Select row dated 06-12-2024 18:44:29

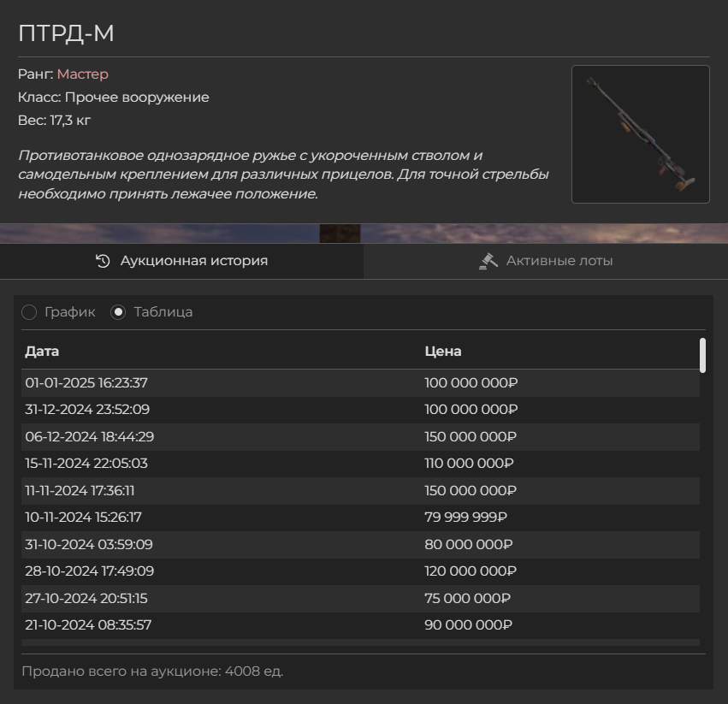(360, 436)
